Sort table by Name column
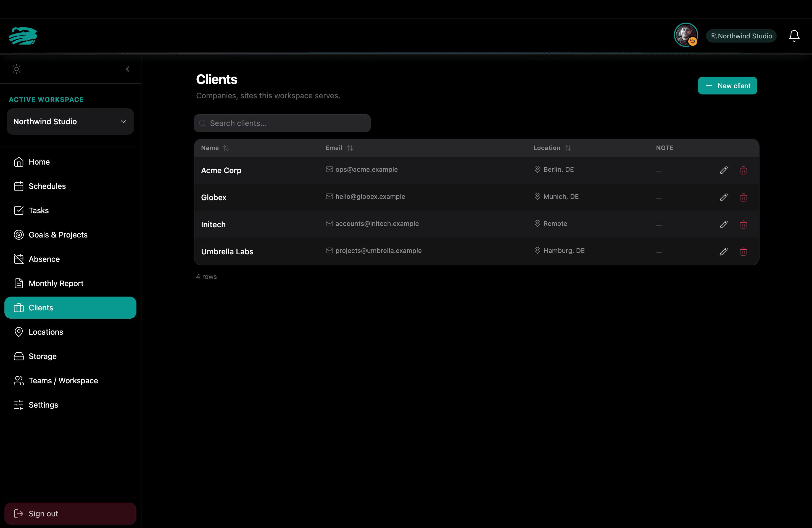 (x=215, y=148)
